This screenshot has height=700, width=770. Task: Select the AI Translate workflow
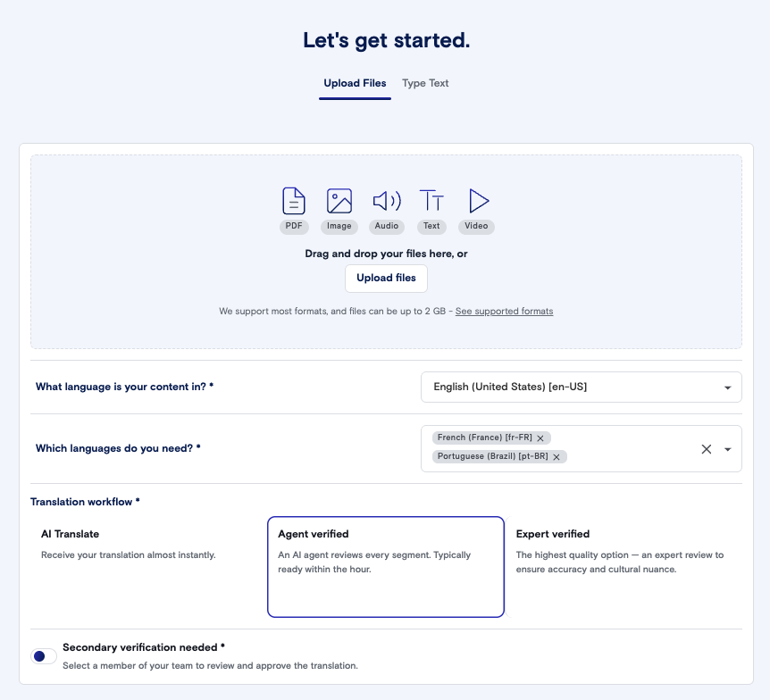pos(148,567)
